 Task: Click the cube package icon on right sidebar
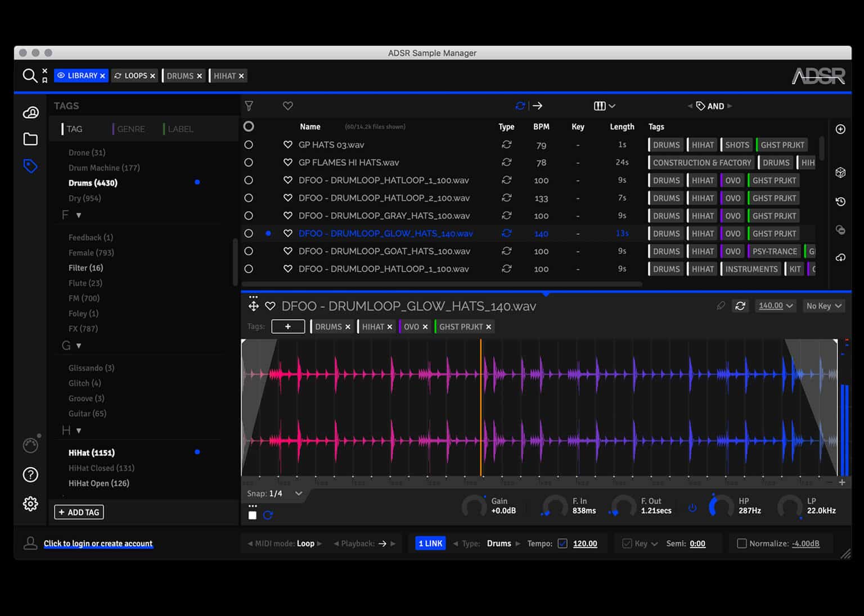click(x=840, y=173)
